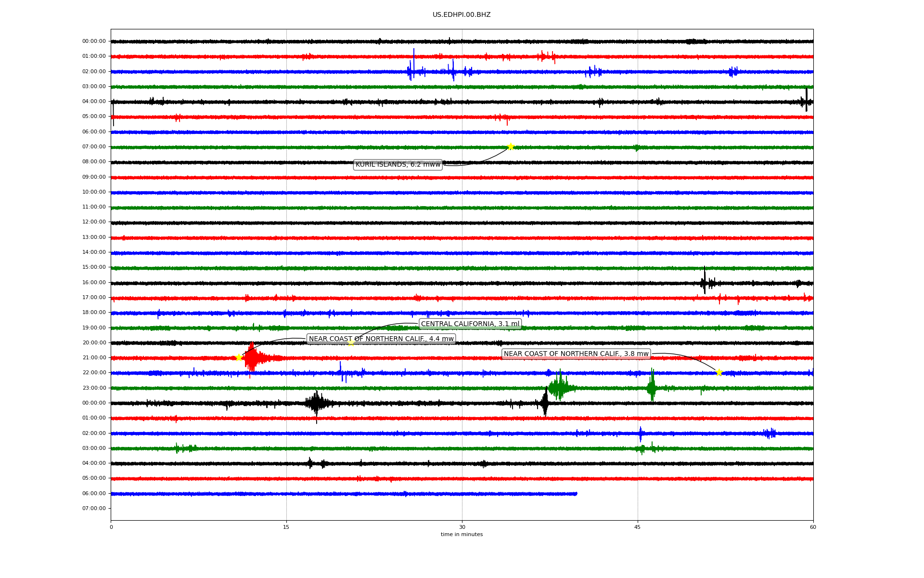Click the 60 minute x-axis tick label
This screenshot has width=924, height=578.
(813, 527)
